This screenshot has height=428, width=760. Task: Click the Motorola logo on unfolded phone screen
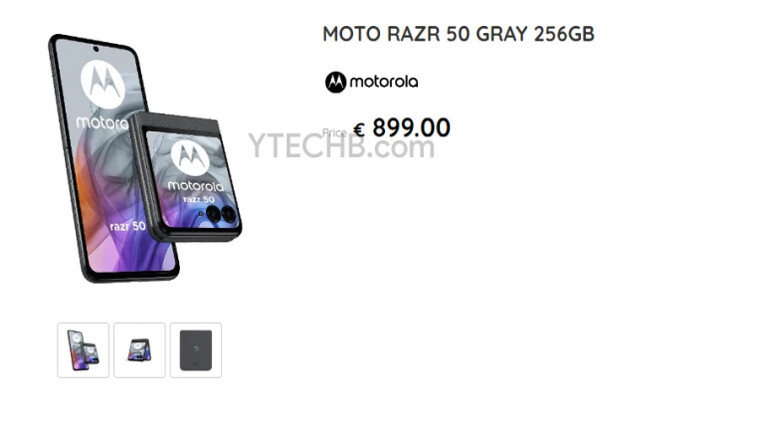(x=103, y=84)
